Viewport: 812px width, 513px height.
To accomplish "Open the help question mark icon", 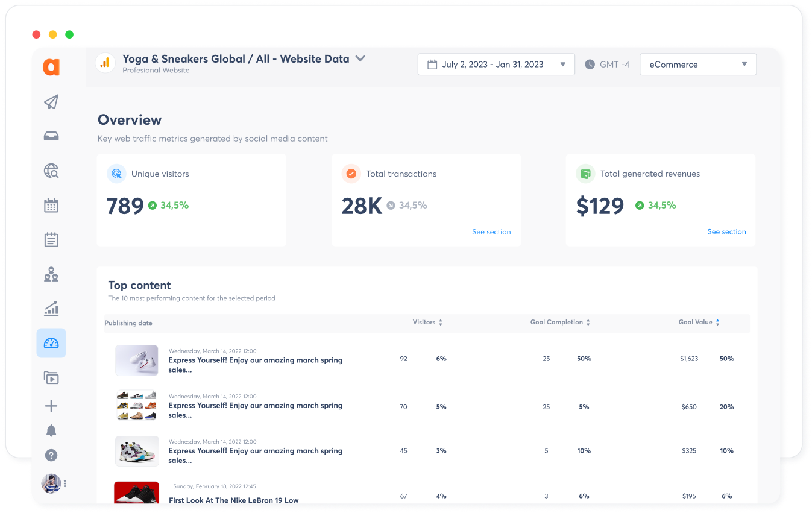I will 51,455.
